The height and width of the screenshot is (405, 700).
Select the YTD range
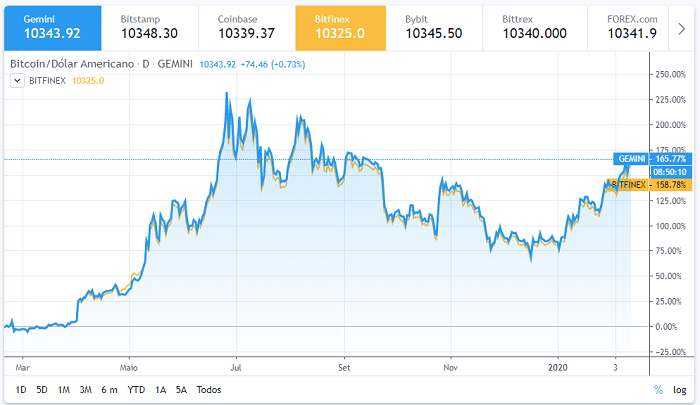click(x=136, y=389)
